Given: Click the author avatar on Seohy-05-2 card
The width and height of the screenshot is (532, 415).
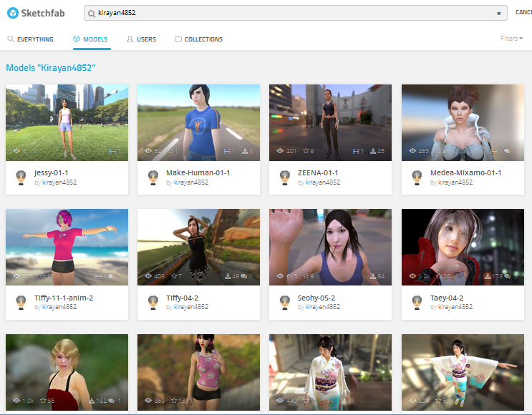Looking at the screenshot, I should pyautogui.click(x=285, y=303).
